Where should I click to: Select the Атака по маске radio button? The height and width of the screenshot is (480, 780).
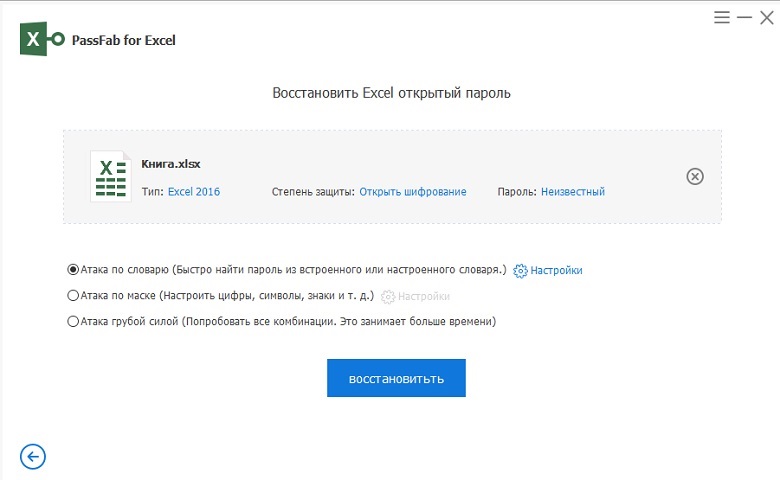point(73,296)
